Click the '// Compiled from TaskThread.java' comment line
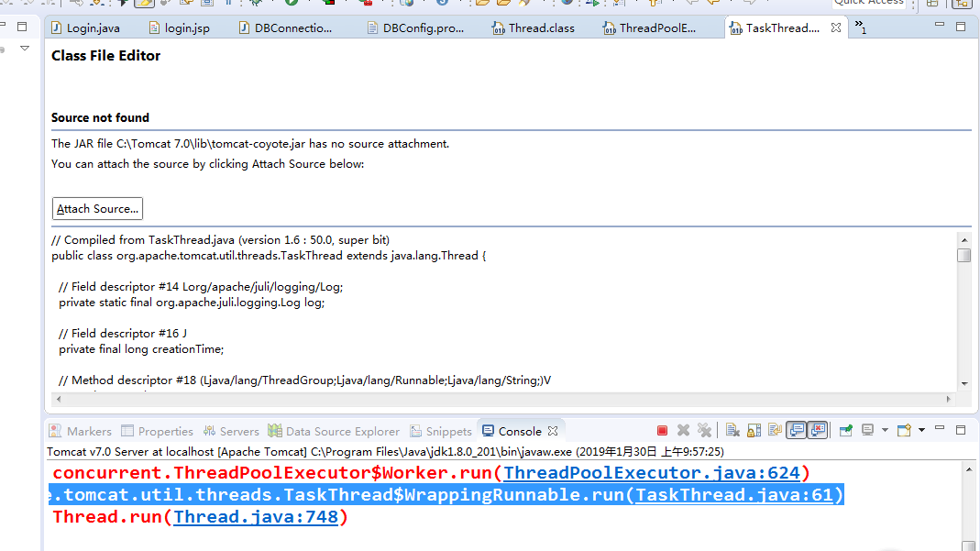 click(221, 240)
